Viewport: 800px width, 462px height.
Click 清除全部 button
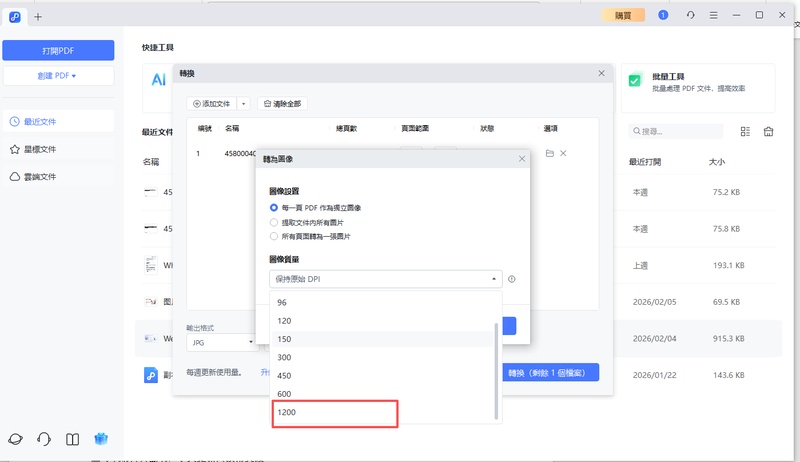click(282, 104)
